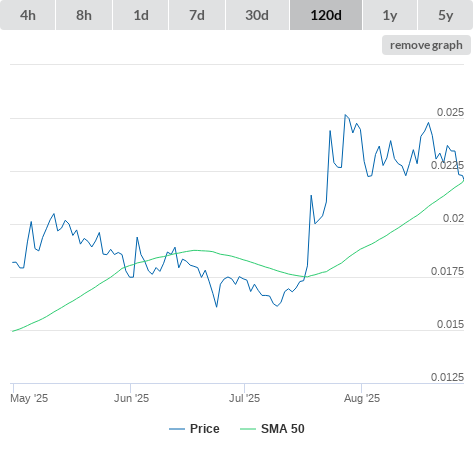
Task: Select the 7d time range tab
Action: (197, 15)
